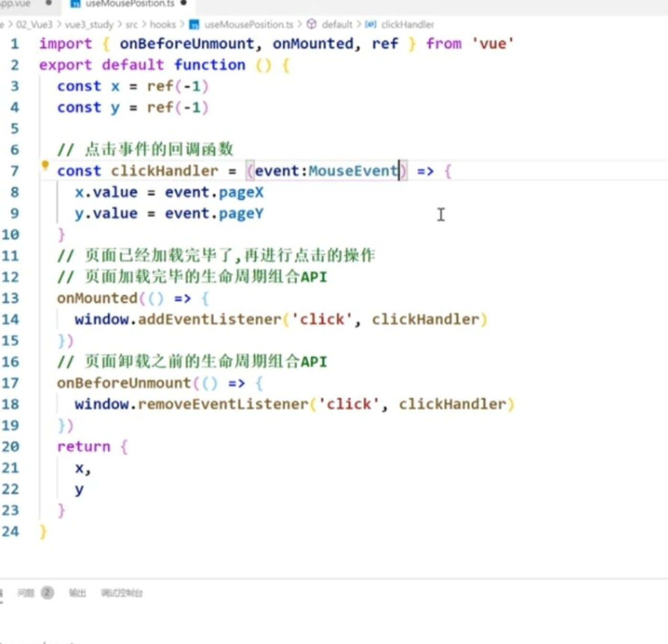This screenshot has height=644, width=668.
Task: Click 'y' on line 22
Action: [x=79, y=489]
